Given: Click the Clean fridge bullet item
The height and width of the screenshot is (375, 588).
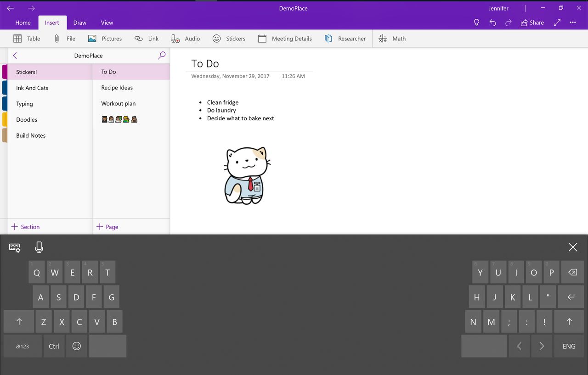Looking at the screenshot, I should (223, 102).
